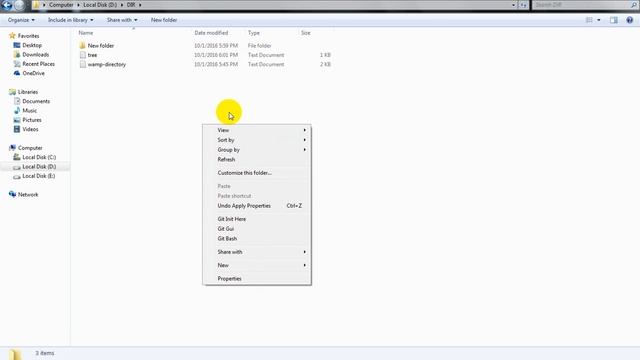Click the New folder toolbar button
The height and width of the screenshot is (360, 640).
(164, 20)
